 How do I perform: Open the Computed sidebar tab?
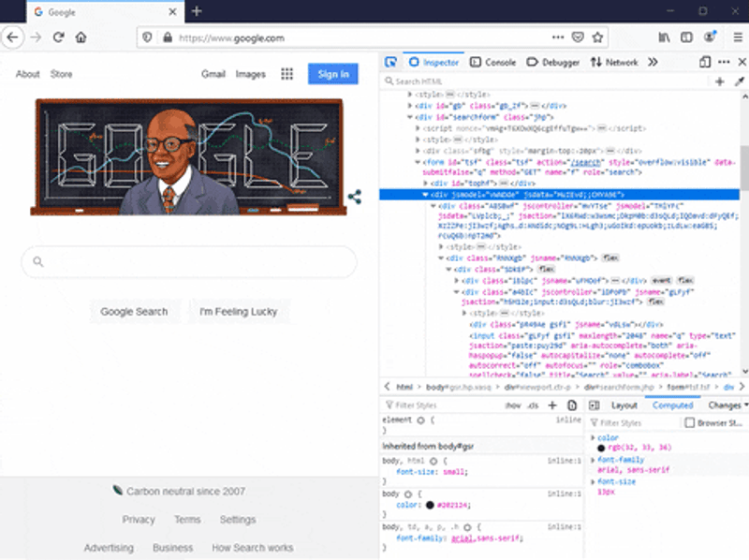[672, 405]
